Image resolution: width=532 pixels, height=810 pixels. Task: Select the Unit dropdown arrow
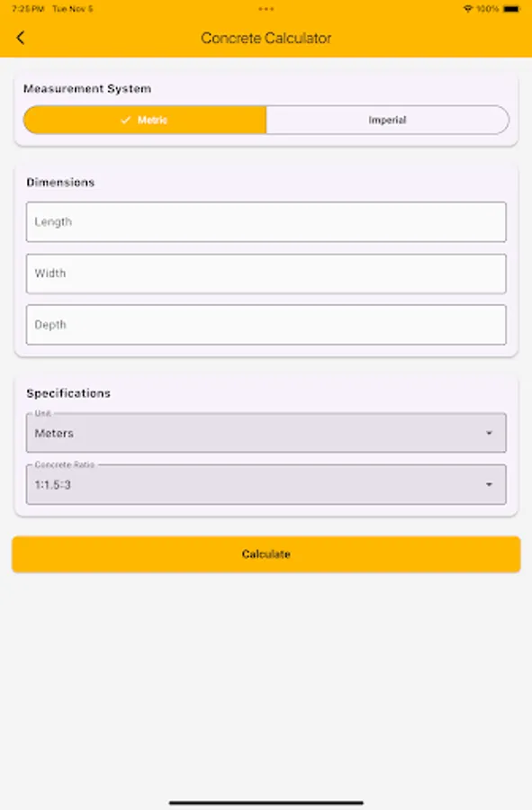(x=491, y=433)
